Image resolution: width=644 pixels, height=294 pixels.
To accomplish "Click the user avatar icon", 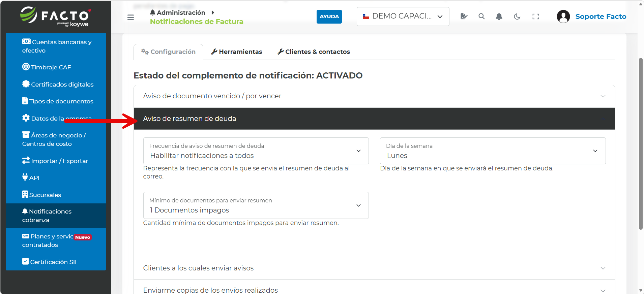I will coord(563,16).
